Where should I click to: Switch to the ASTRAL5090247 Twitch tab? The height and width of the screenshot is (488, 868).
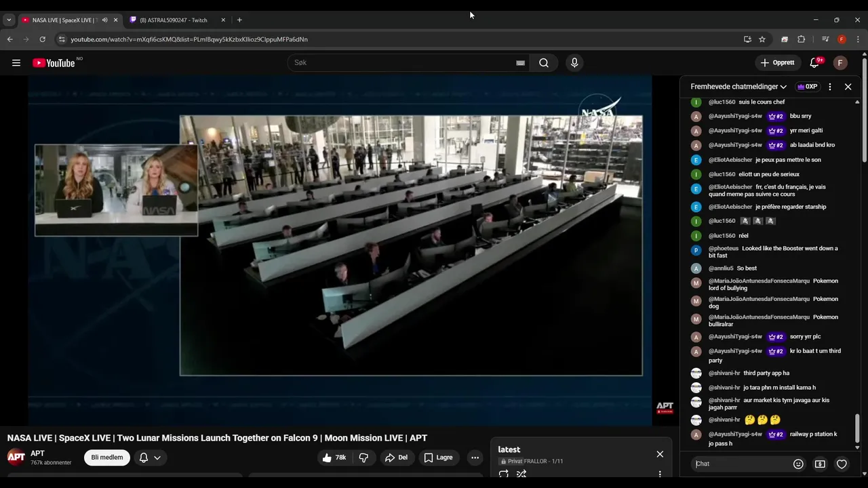[172, 20]
